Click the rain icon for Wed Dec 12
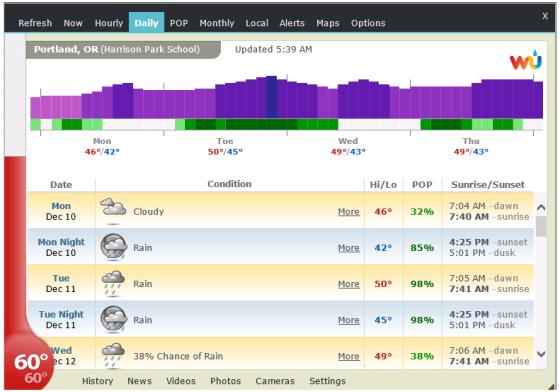The image size is (560, 392). point(113,355)
